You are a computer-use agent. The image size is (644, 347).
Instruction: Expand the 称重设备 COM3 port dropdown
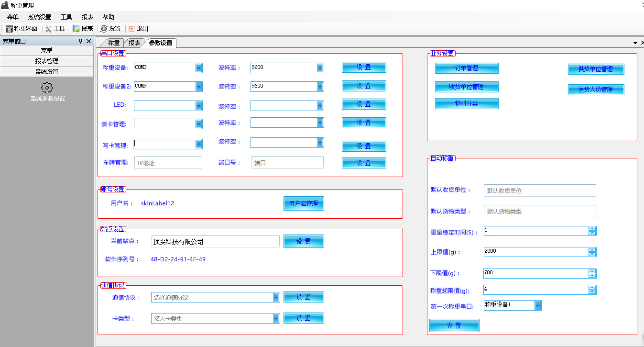tap(199, 68)
